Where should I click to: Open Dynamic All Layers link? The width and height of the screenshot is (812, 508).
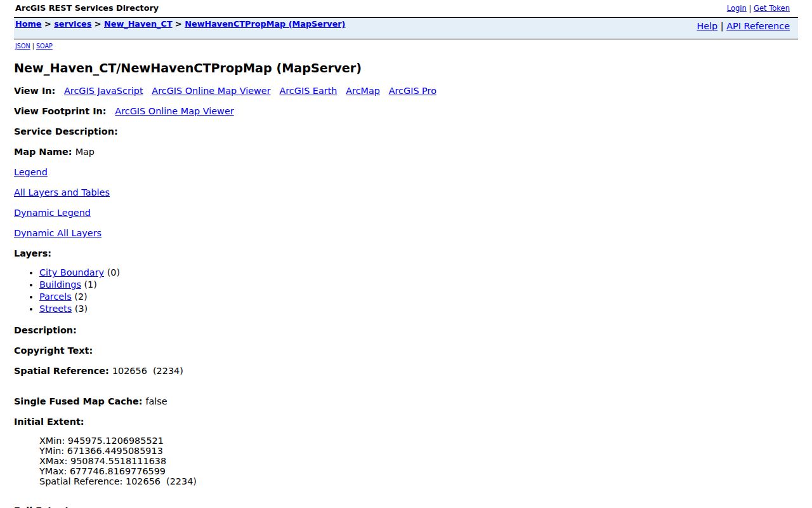(58, 233)
